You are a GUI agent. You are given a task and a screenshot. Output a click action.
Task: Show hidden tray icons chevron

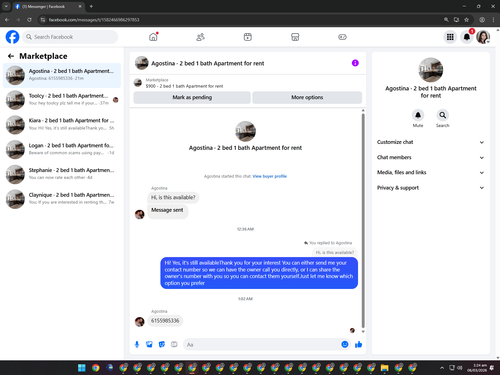pyautogui.click(x=442, y=368)
